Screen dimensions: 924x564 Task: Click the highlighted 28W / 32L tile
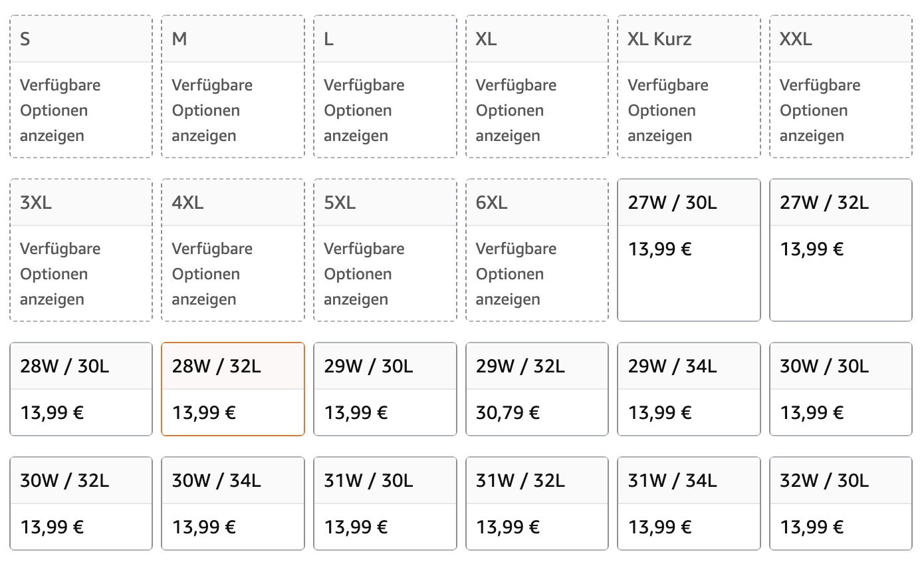[x=233, y=389]
